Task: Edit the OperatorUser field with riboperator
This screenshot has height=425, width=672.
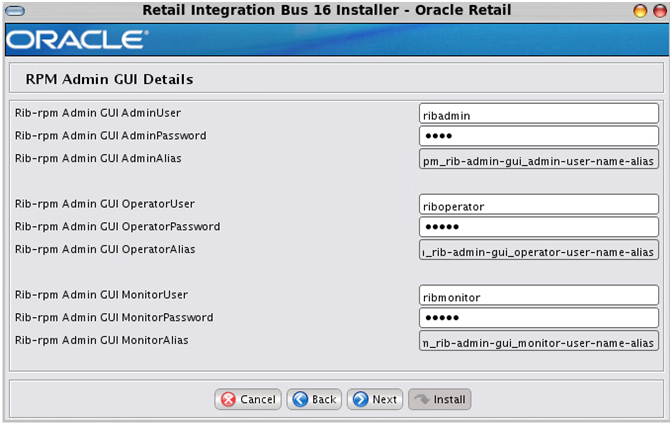Action: [539, 205]
